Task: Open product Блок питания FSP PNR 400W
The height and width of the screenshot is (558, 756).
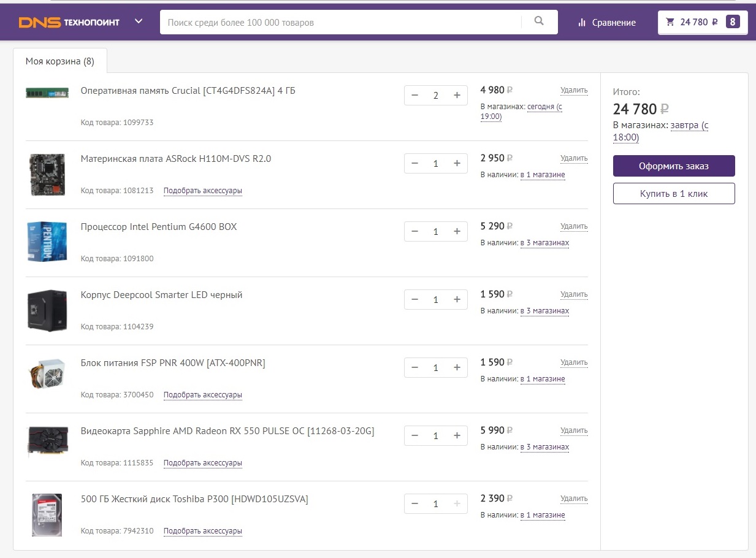Action: tap(173, 363)
